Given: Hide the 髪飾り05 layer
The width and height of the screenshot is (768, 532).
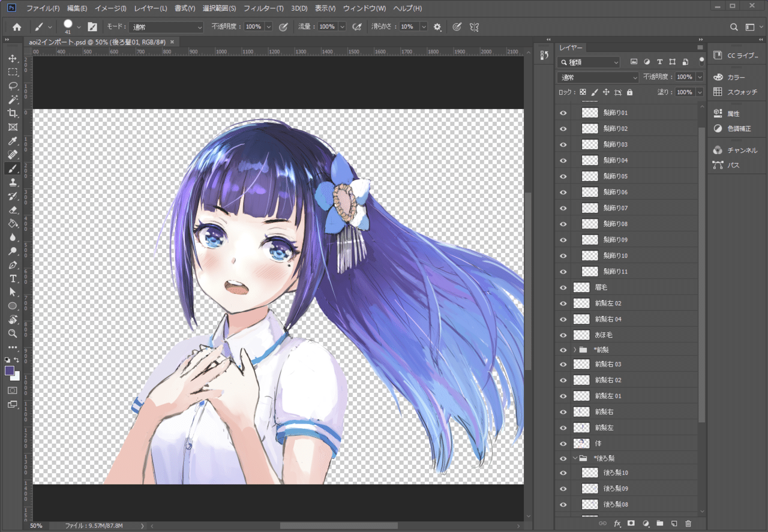Looking at the screenshot, I should [x=563, y=176].
